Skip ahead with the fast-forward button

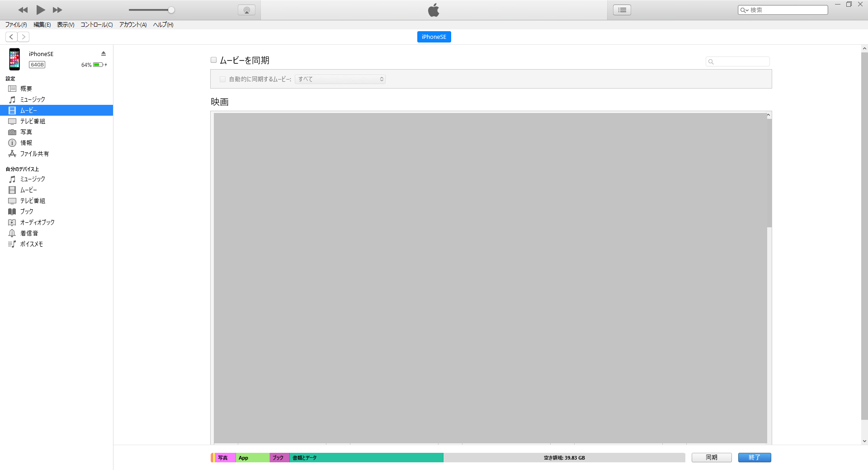point(57,10)
